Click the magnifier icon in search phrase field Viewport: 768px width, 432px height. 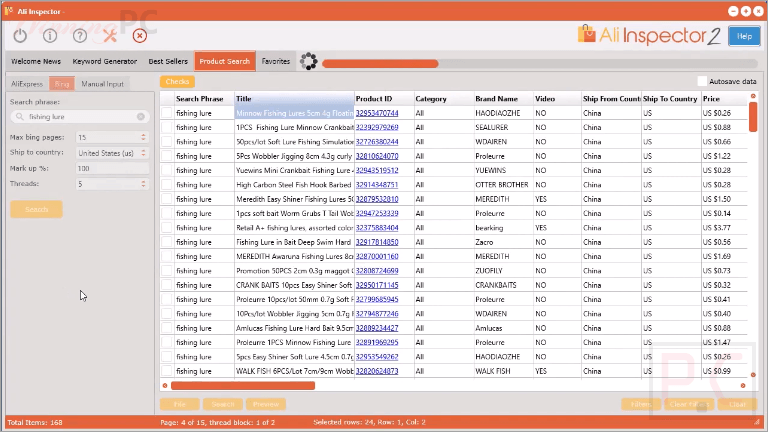point(20,117)
